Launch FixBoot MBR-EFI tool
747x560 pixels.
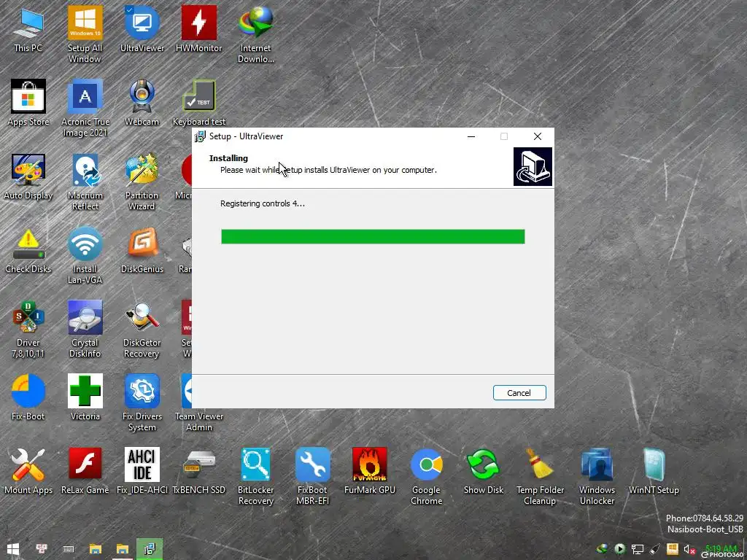pos(312,477)
